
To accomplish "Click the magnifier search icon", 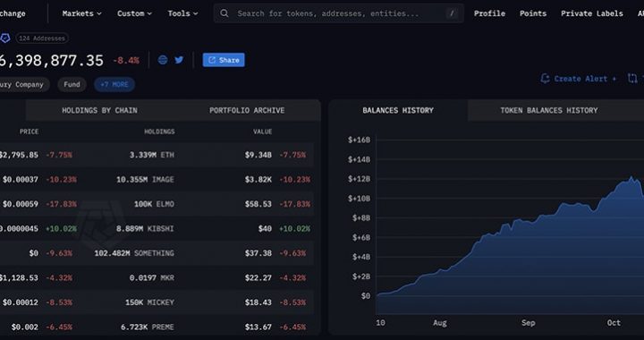I will 225,13.
